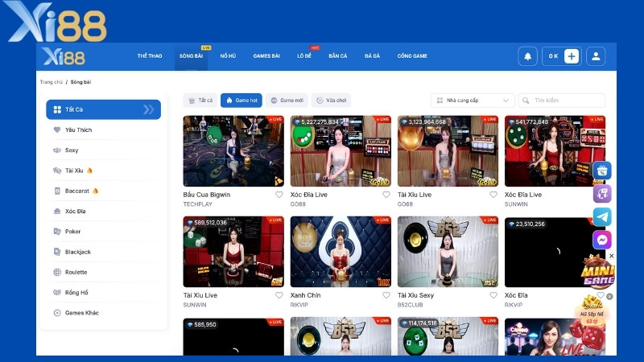Select Games Khác sidebar category
The height and width of the screenshot is (362, 644).
(104, 313)
